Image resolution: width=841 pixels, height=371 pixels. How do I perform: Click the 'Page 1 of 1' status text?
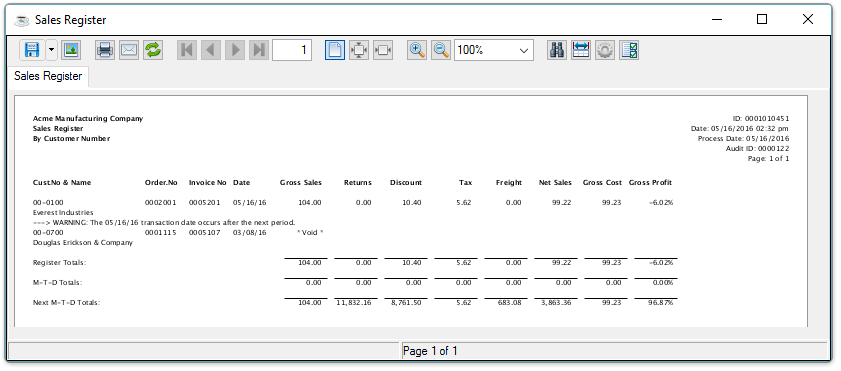pyautogui.click(x=430, y=351)
